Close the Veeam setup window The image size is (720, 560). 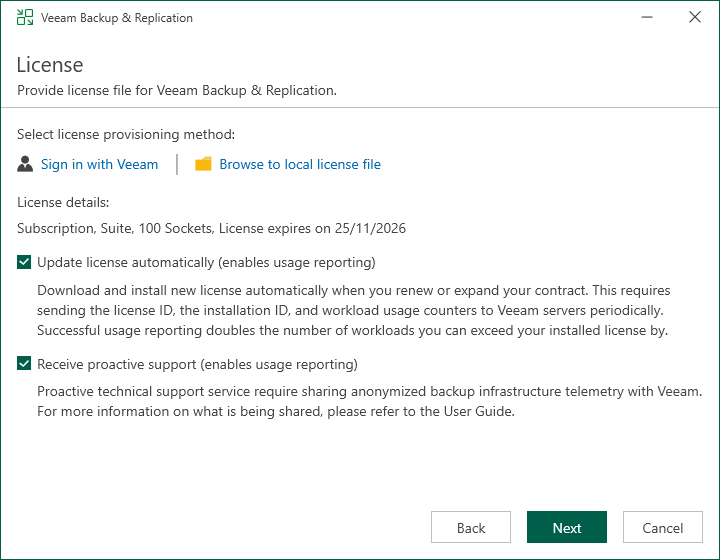tap(695, 18)
